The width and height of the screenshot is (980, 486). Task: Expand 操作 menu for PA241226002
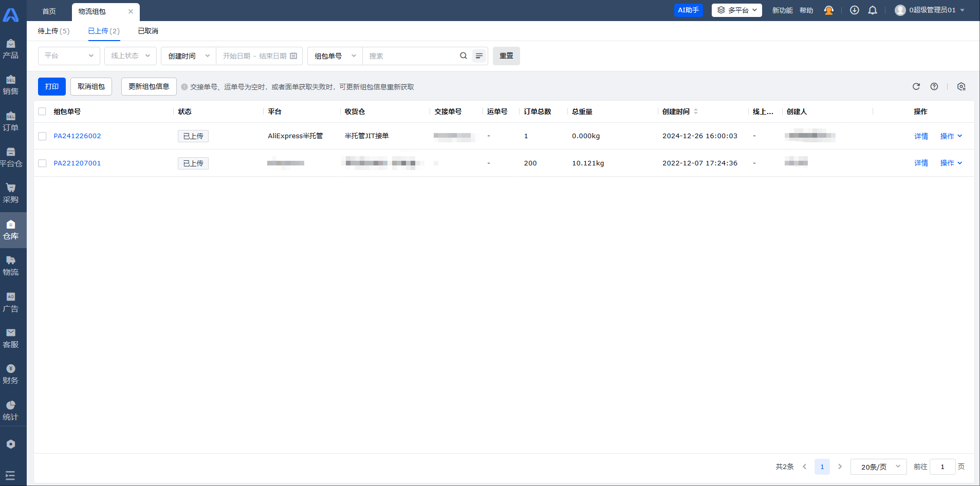pyautogui.click(x=951, y=136)
